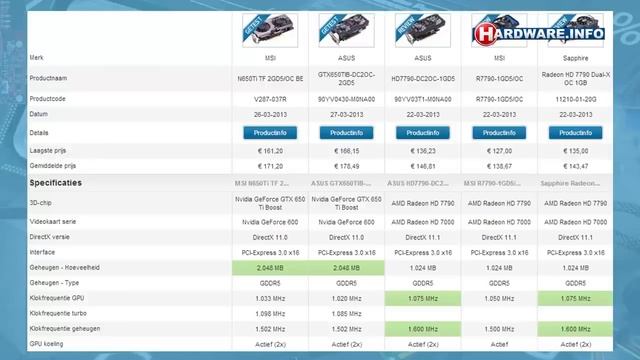
Task: Click Productinfo button for ASUS GTX650TIB
Action: click(x=346, y=133)
